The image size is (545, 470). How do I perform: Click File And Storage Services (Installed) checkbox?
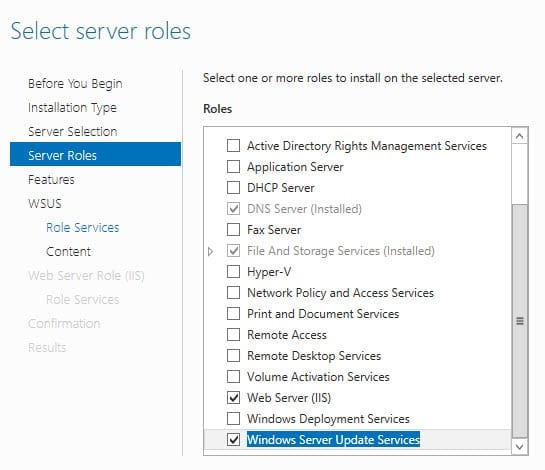pyautogui.click(x=233, y=251)
